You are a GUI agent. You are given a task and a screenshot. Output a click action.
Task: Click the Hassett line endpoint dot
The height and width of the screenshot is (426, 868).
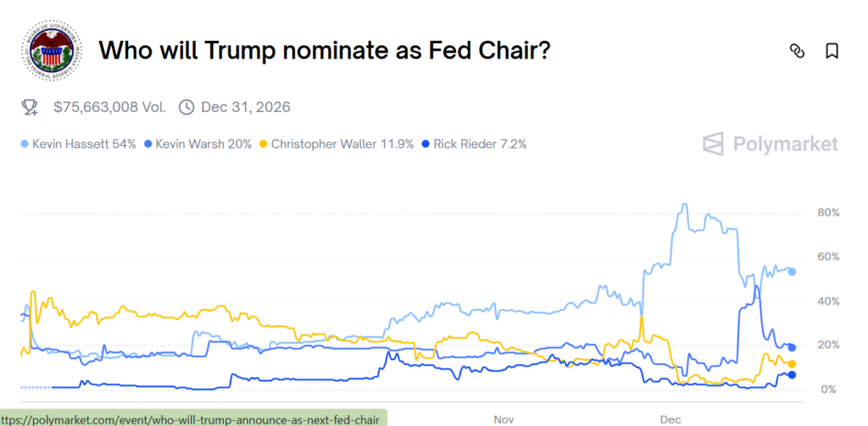pyautogui.click(x=792, y=272)
